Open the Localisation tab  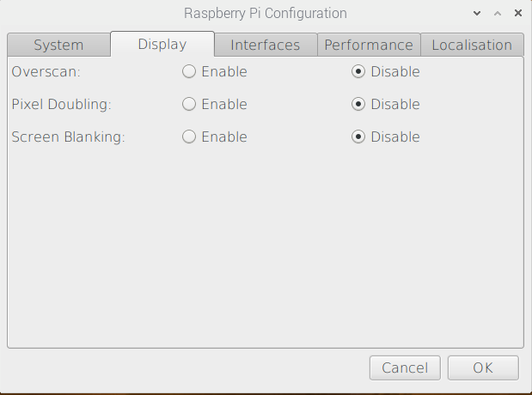tap(472, 45)
